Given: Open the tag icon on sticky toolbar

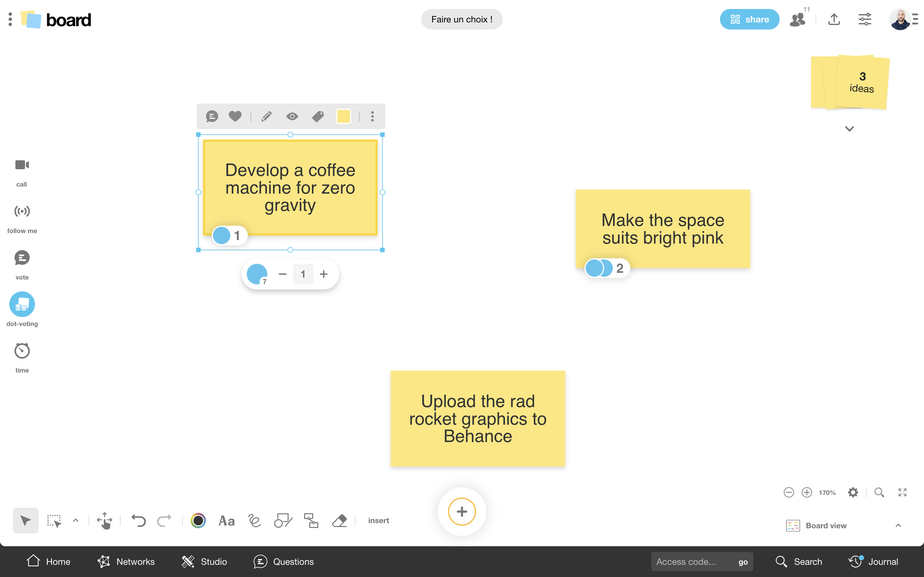Looking at the screenshot, I should 318,116.
